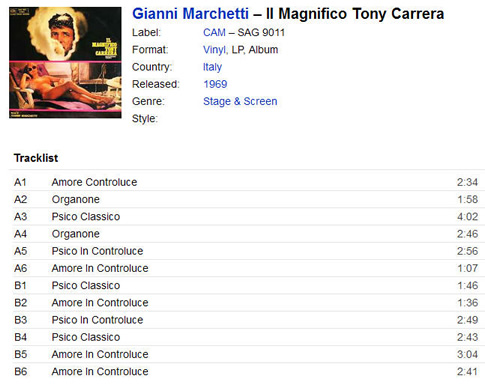
Task: Select track B4 Psico Classico
Action: [246, 337]
